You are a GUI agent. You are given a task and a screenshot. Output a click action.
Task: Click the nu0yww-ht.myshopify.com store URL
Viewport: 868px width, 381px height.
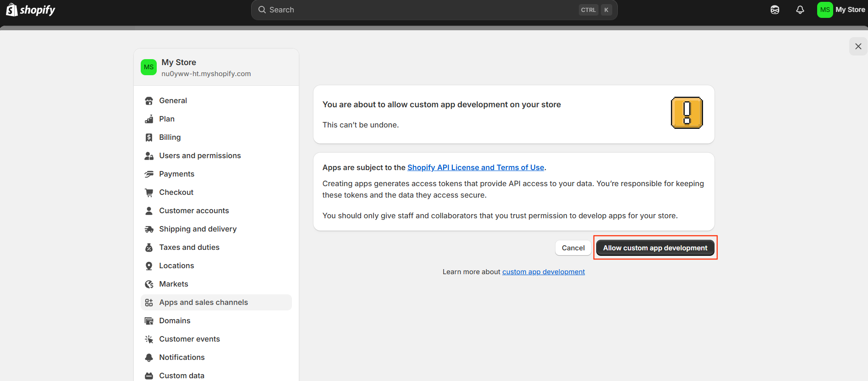click(x=206, y=74)
